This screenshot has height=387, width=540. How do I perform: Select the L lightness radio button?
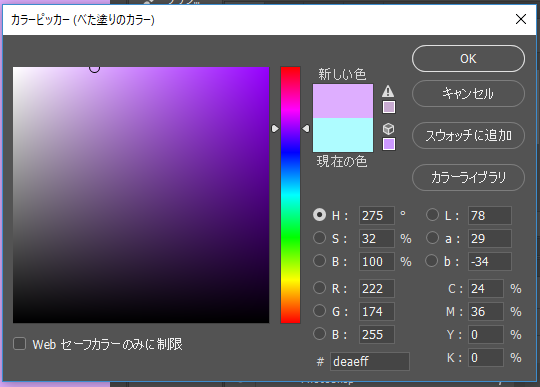coord(432,215)
